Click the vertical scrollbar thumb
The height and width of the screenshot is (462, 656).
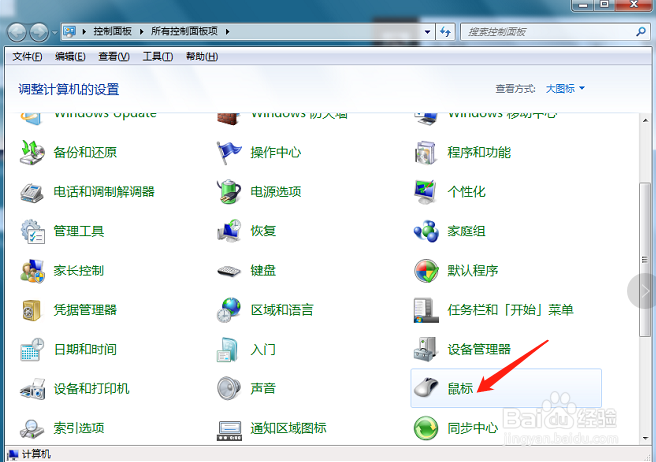645,259
